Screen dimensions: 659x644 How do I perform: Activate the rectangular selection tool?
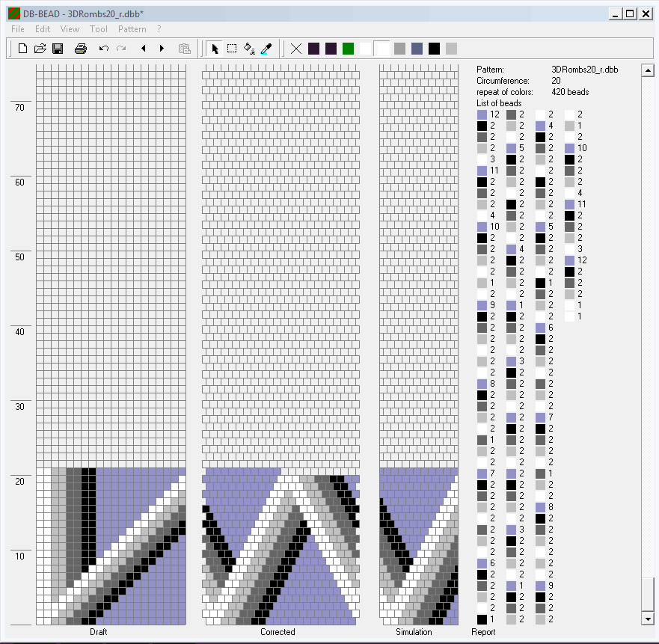232,49
